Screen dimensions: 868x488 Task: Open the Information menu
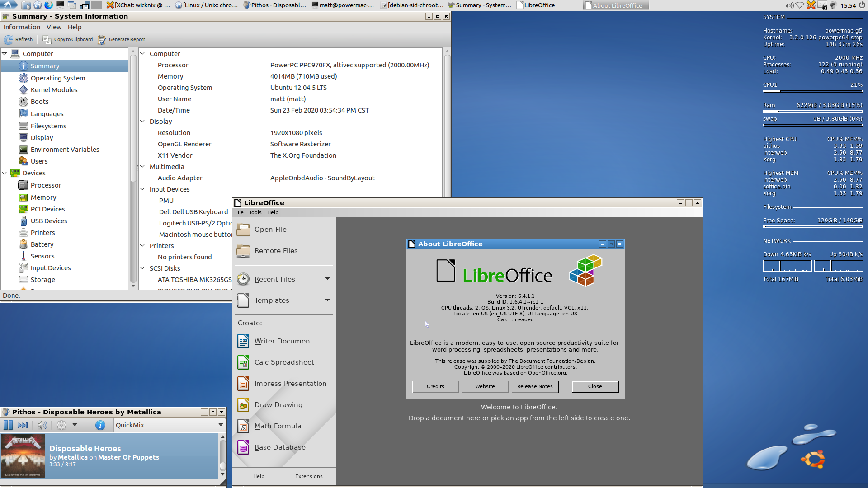click(x=22, y=27)
